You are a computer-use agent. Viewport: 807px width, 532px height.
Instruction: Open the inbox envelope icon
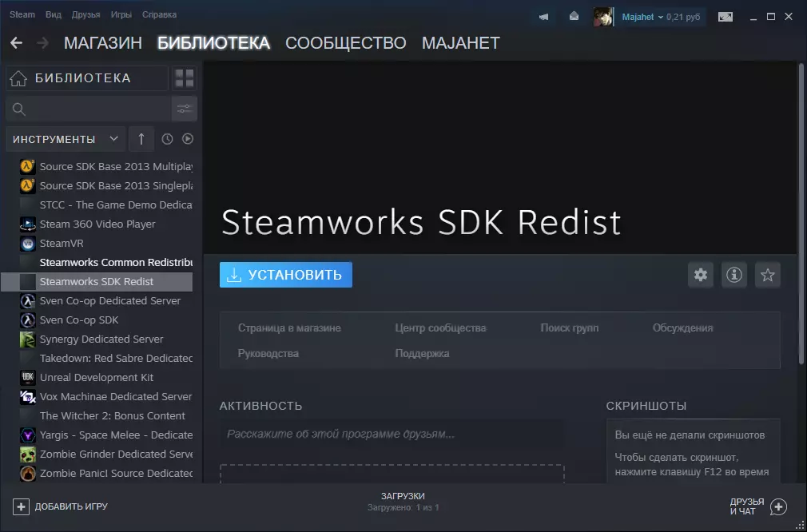(574, 17)
